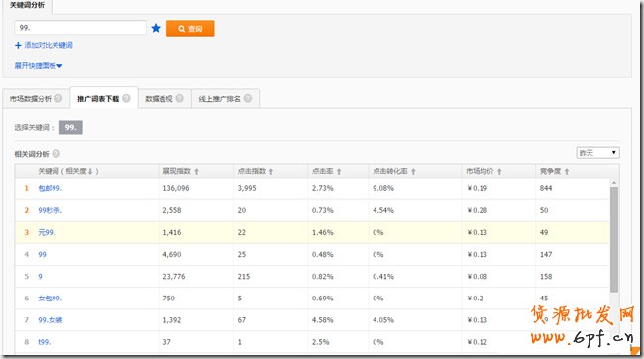Sort by 点击转化率 arrow icon
Viewport: 644px width, 359px height.
pos(413,171)
